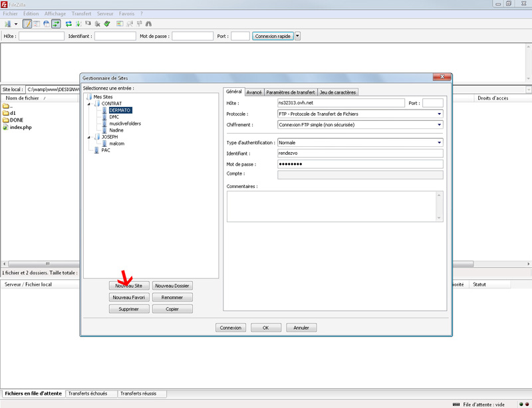Cancel the current operation from the toolbar
The width and height of the screenshot is (532, 408).
88,24
